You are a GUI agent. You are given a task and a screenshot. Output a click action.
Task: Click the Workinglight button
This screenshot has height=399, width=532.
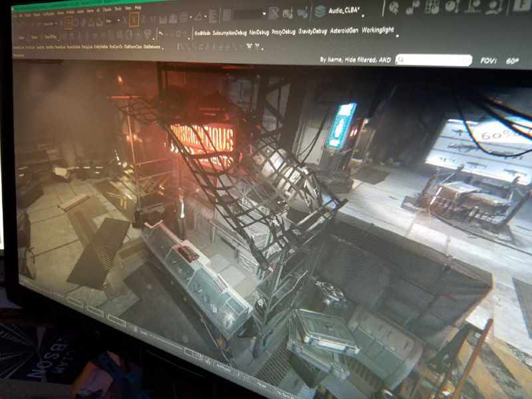click(378, 30)
